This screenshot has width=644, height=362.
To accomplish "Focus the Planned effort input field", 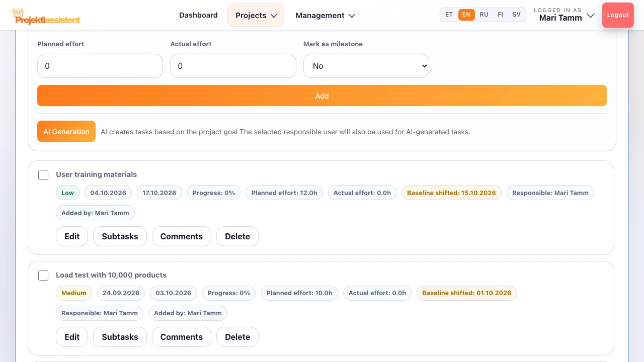I will click(x=100, y=66).
